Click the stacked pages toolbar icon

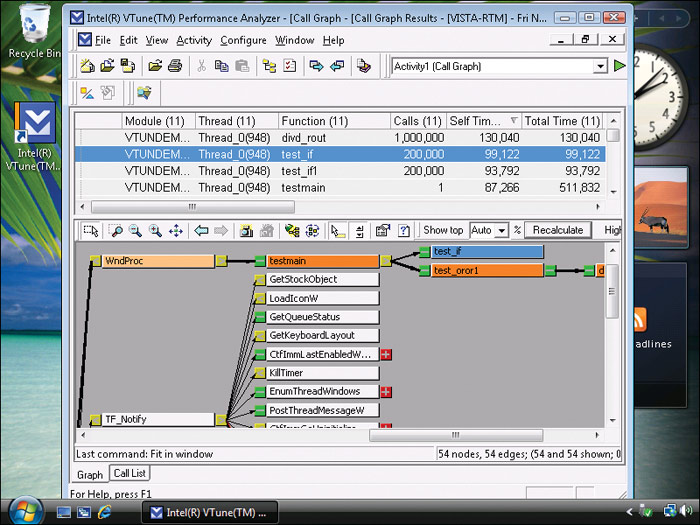coord(364,66)
